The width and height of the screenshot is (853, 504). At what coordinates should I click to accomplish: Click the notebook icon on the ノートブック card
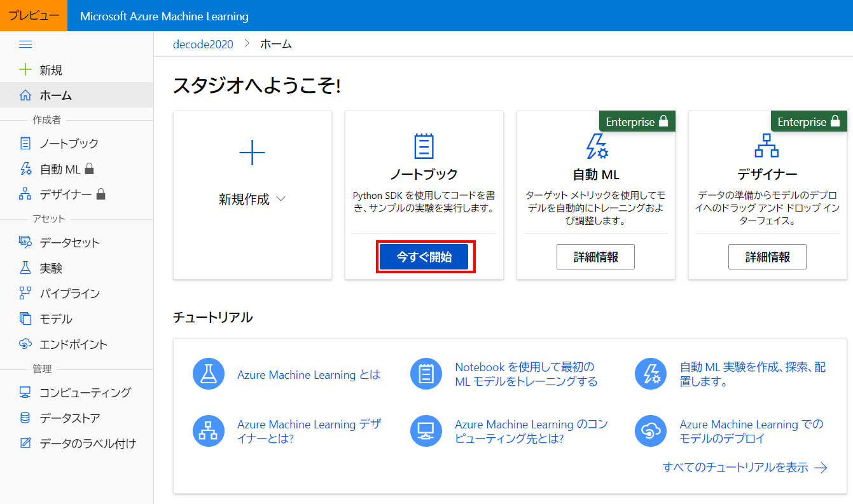point(424,146)
